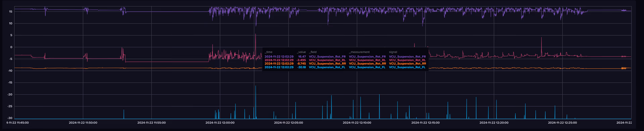This screenshot has width=644, height=131.
Task: Click the 2024-11-22 11:50:00 time axis label
Action: [x=83, y=123]
